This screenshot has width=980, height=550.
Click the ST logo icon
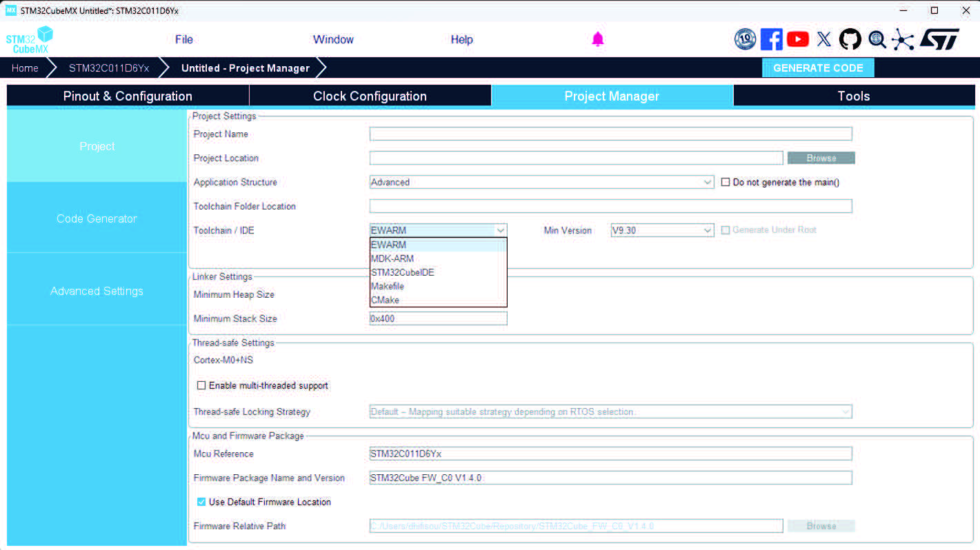[x=939, y=39]
